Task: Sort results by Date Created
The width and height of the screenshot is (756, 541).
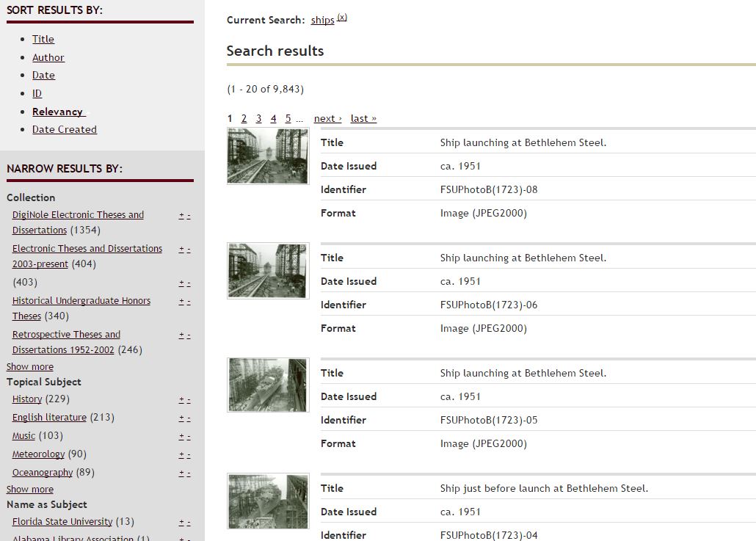Action: click(x=65, y=129)
